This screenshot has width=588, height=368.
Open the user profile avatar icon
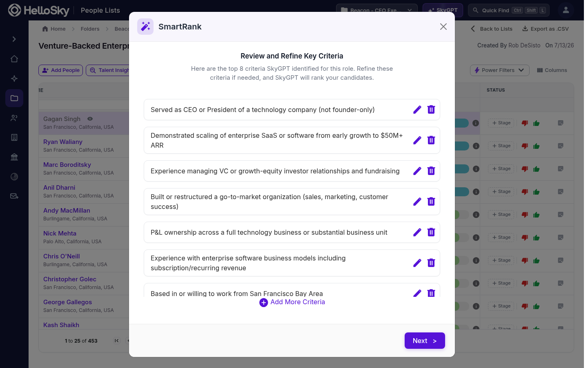(566, 10)
